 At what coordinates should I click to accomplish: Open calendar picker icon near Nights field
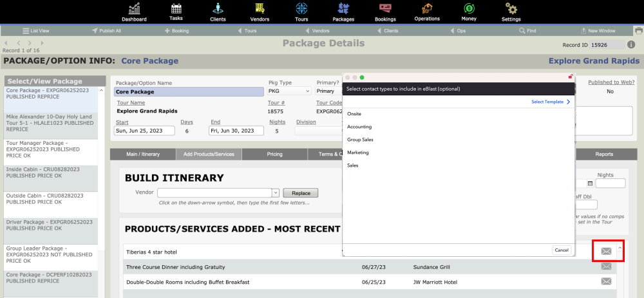pyautogui.click(x=590, y=183)
